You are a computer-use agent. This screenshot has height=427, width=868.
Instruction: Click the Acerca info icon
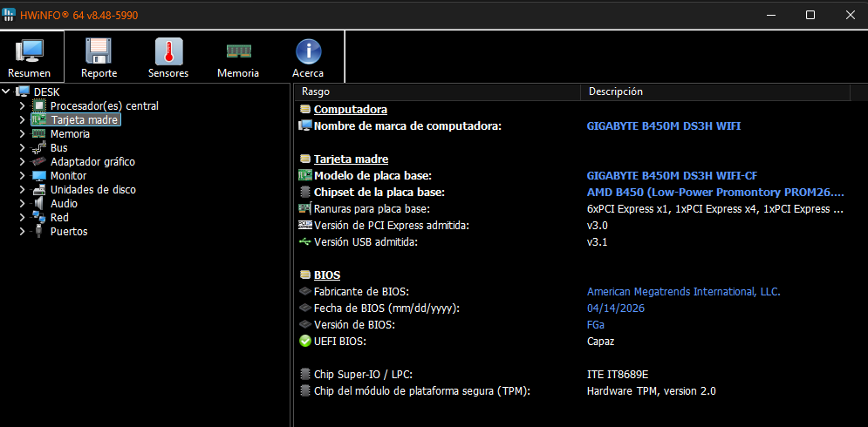(308, 51)
